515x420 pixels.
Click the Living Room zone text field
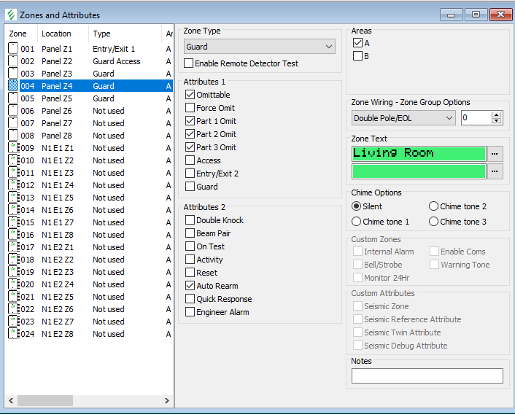tap(418, 153)
